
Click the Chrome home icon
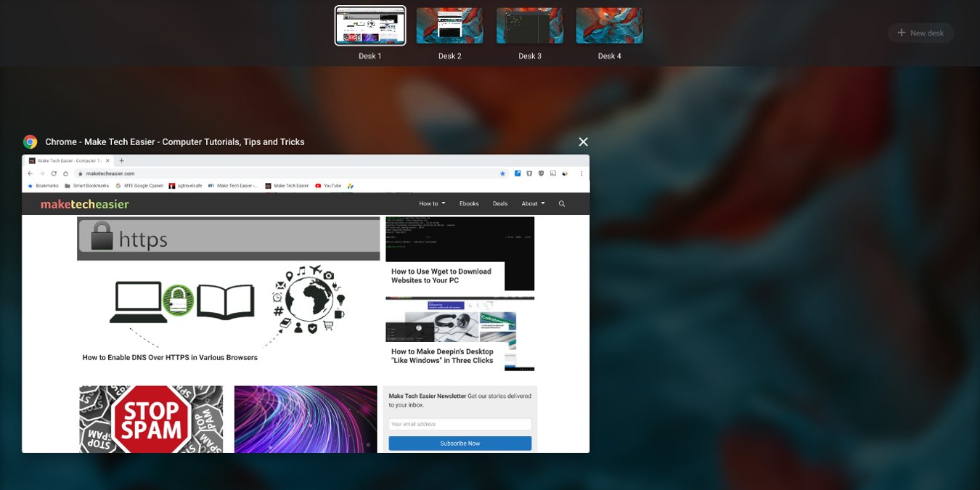pyautogui.click(x=65, y=173)
